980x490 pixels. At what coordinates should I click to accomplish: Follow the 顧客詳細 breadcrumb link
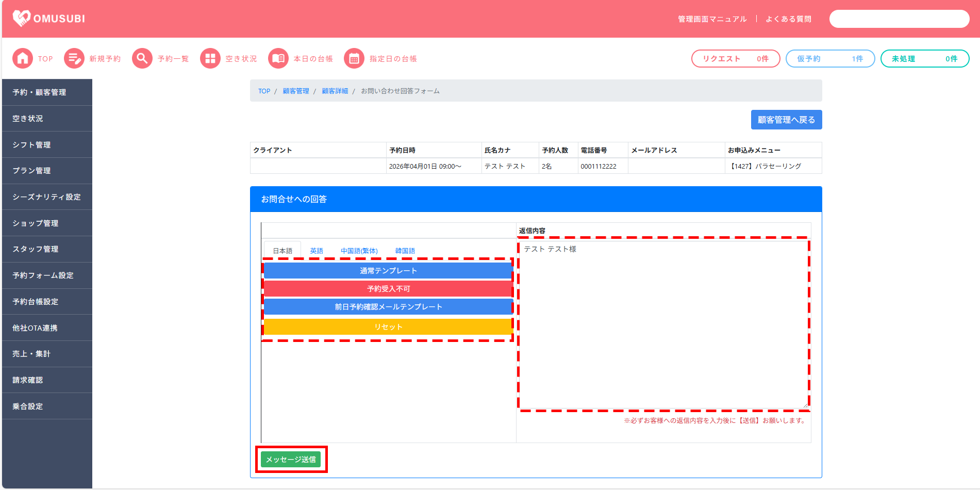pos(335,91)
